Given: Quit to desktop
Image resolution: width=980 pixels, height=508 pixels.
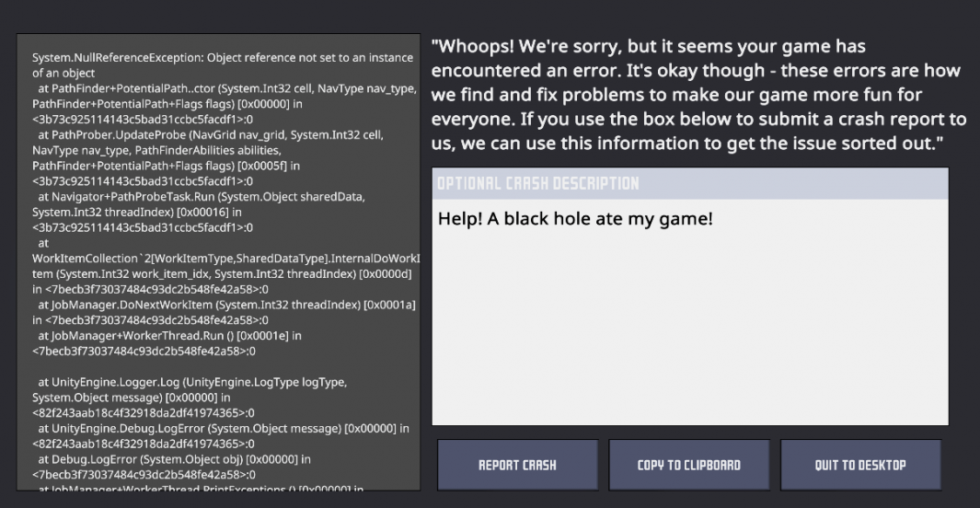Looking at the screenshot, I should 860,465.
